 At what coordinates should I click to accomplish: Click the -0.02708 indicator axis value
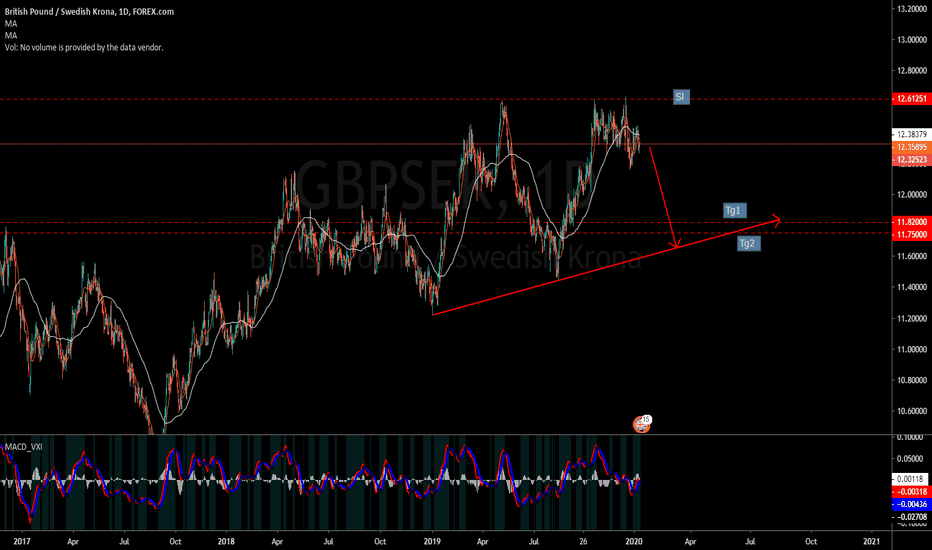[912, 517]
